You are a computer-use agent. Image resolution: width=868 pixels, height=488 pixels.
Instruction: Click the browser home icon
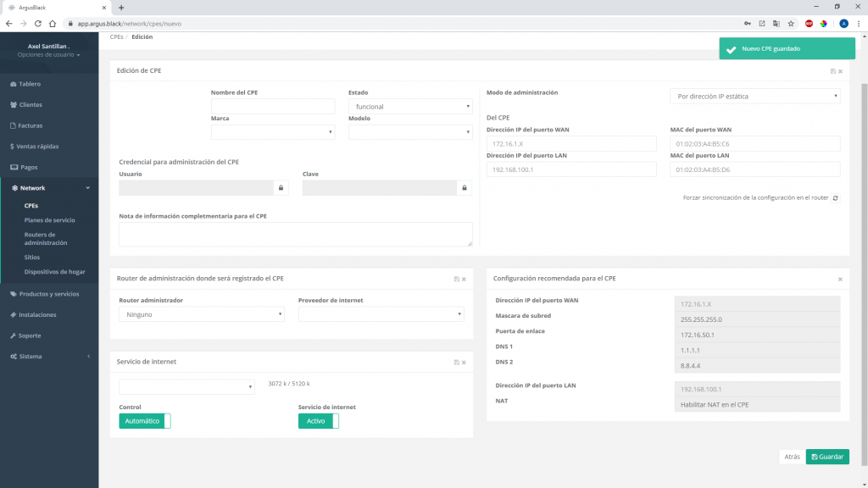(52, 24)
